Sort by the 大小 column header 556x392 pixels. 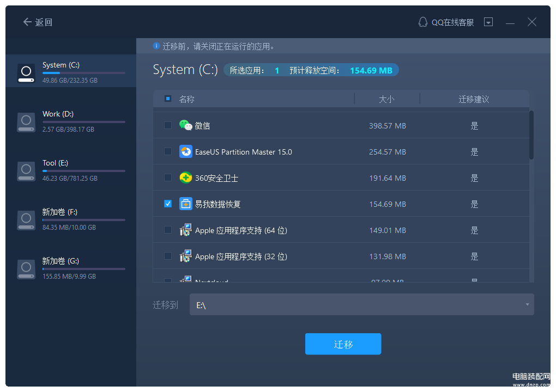coord(386,99)
